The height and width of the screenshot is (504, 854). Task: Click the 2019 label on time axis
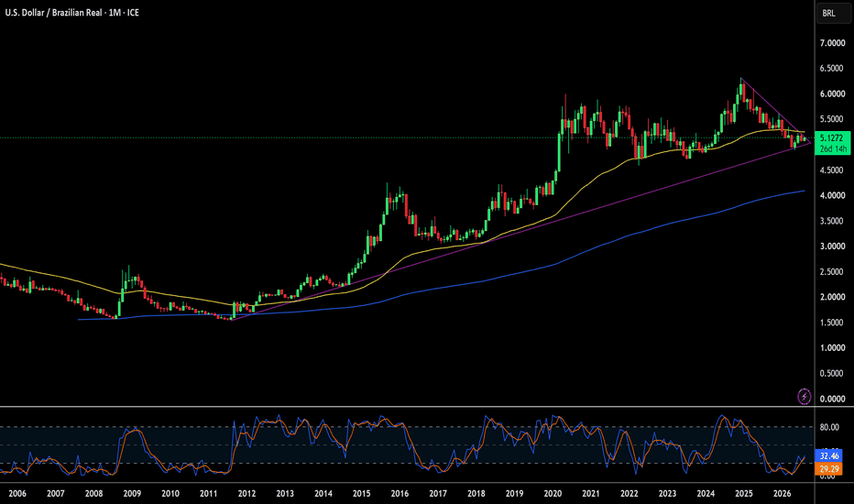point(514,494)
